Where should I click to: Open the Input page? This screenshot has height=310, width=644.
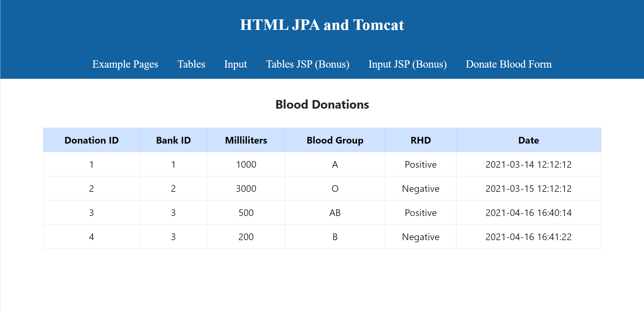tap(236, 64)
